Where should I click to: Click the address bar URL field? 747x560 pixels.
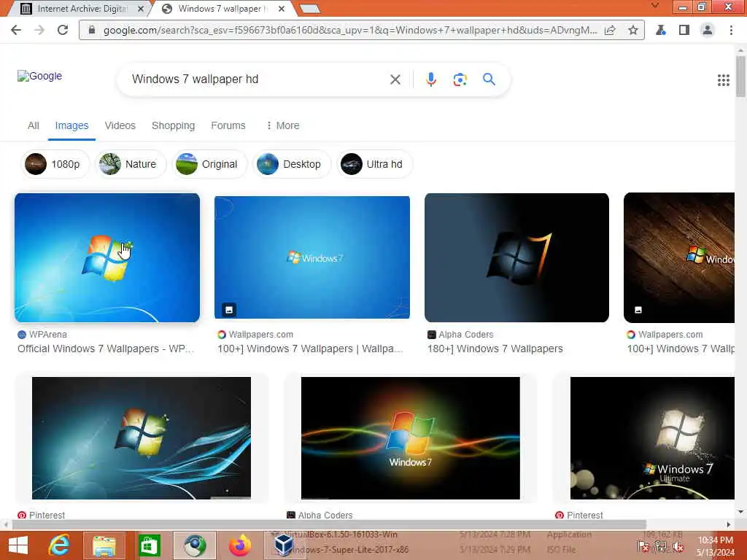(350, 30)
